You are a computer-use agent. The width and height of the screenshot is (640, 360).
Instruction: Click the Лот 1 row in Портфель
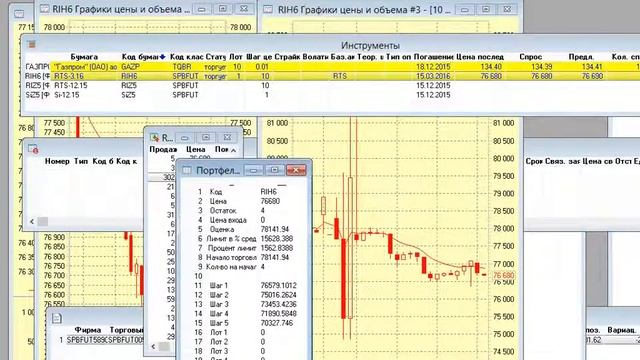point(244,332)
